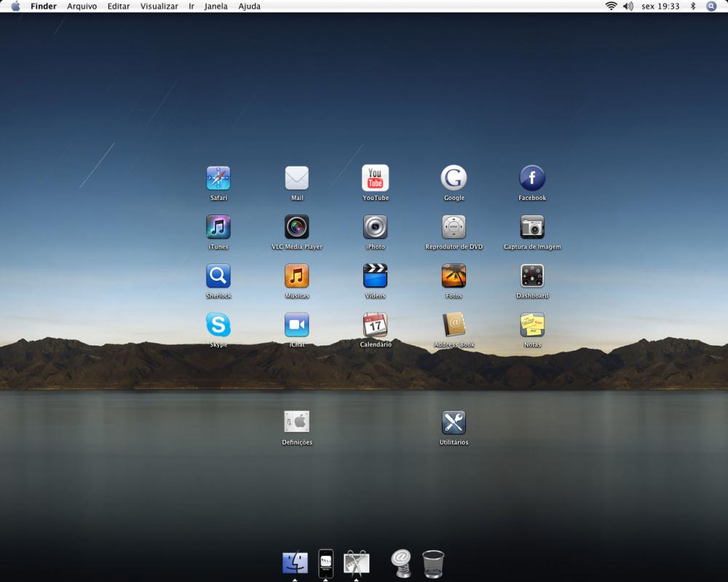Click the iPhone-shaped app in the Dock
This screenshot has width=728, height=582.
tap(325, 563)
